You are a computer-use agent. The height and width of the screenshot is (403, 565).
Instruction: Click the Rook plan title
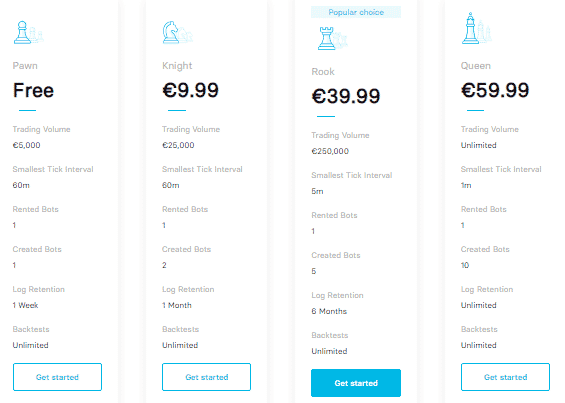(323, 72)
